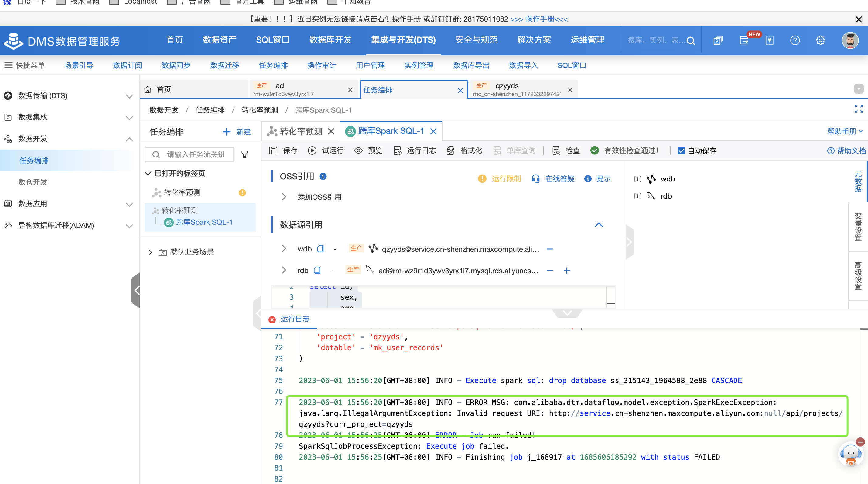Open the 操作手册 link in banner

click(539, 19)
